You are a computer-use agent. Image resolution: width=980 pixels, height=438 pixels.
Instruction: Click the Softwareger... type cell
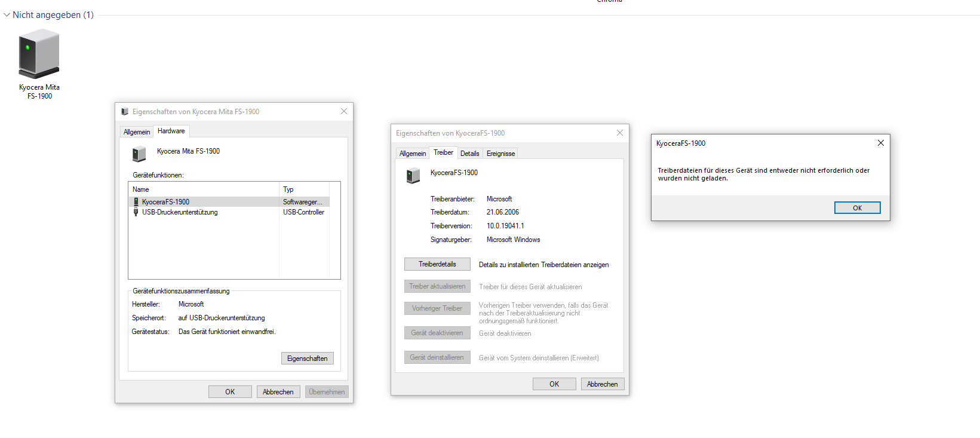coord(303,202)
